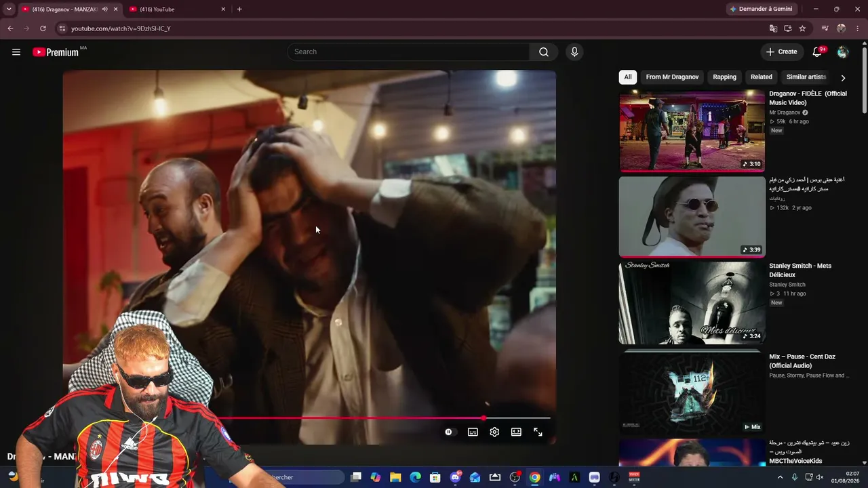Go back to previous page
The width and height of the screenshot is (868, 488).
(10, 28)
